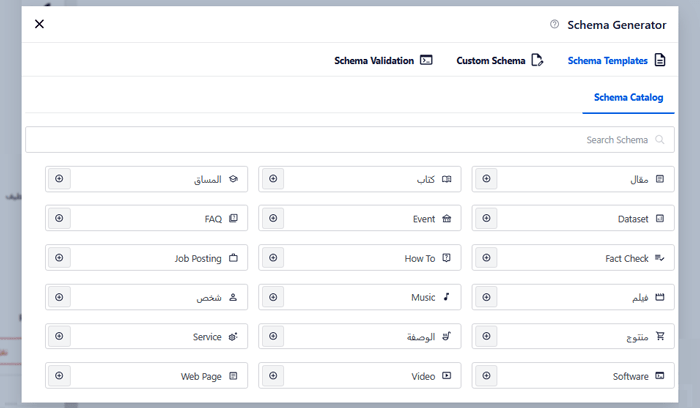The image size is (700, 408).
Task: Go to the Schema Validation tab
Action: [x=383, y=61]
